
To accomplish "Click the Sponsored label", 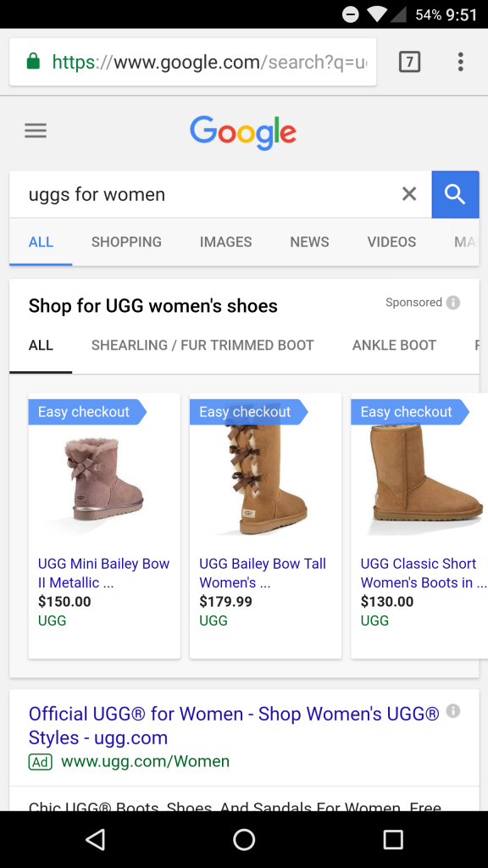I will click(x=413, y=303).
